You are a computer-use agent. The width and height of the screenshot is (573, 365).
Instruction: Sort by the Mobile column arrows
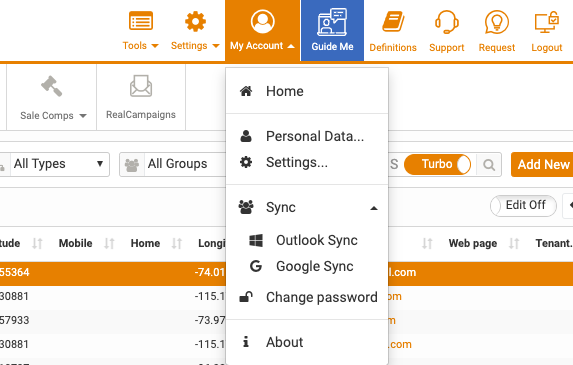(109, 243)
